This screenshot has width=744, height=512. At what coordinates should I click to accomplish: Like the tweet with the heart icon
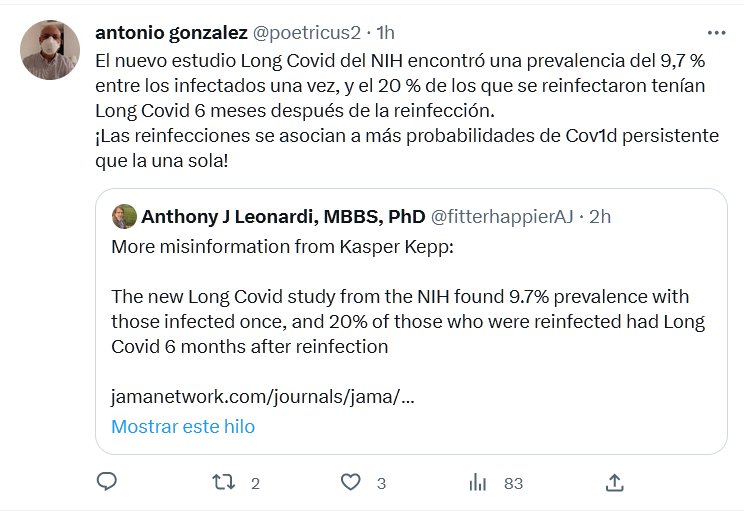click(350, 483)
